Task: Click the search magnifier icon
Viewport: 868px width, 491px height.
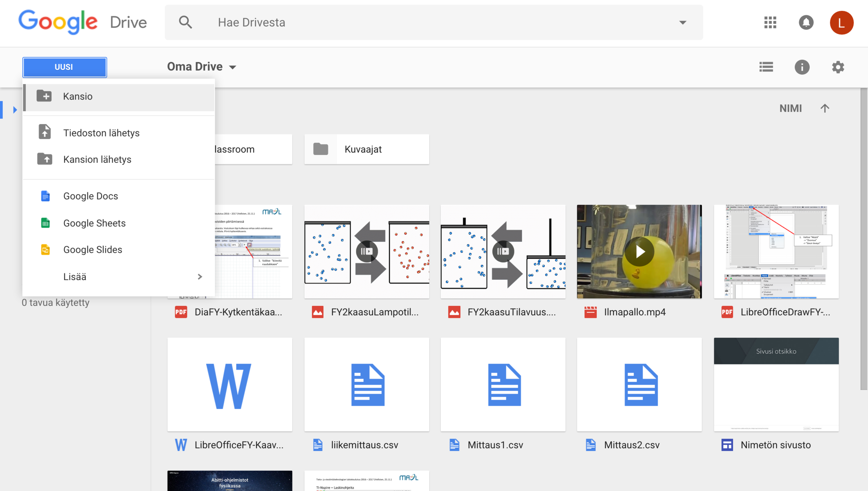Action: click(185, 23)
